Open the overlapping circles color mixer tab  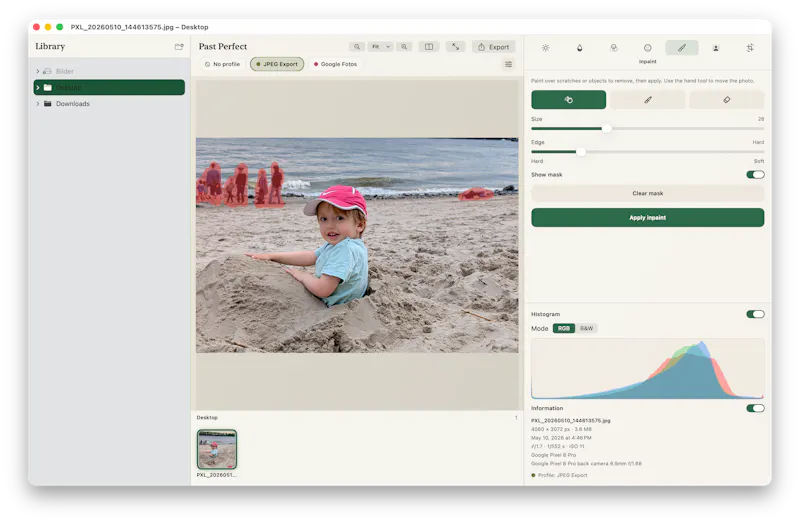coord(614,48)
